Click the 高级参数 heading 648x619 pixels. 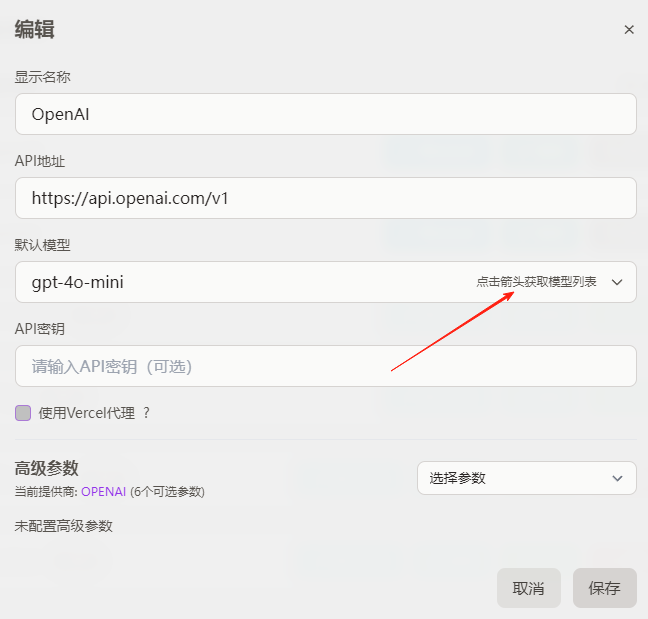click(x=47, y=468)
